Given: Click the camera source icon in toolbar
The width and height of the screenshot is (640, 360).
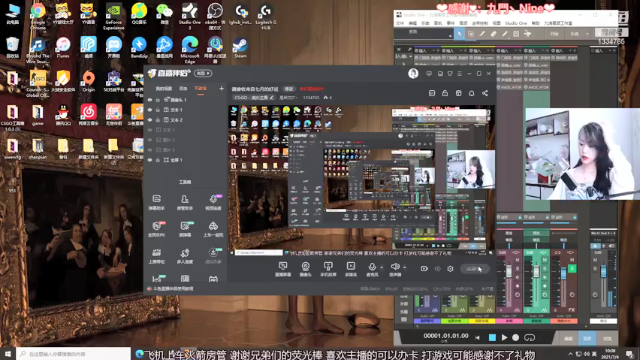Looking at the screenshot, I should (x=305, y=267).
